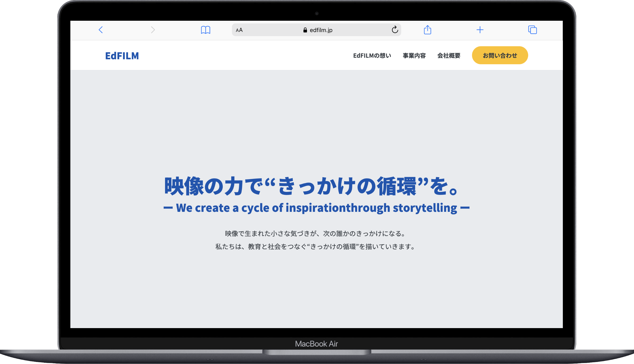The image size is (634, 364).
Task: Open the bookmarks book icon
Action: pyautogui.click(x=205, y=30)
